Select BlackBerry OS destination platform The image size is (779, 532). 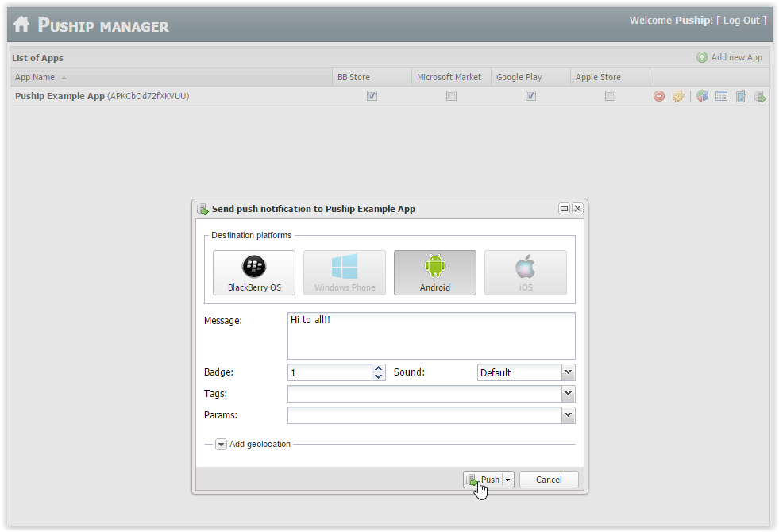(x=254, y=272)
